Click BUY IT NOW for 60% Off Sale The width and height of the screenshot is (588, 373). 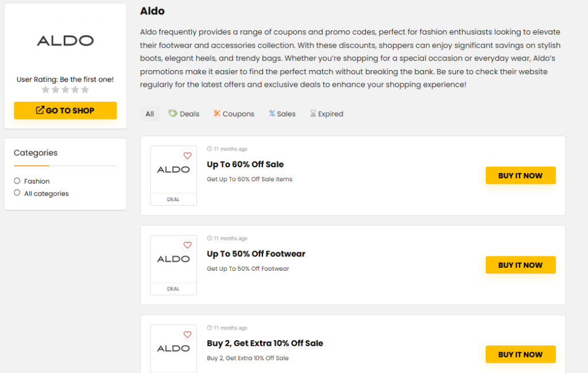520,175
